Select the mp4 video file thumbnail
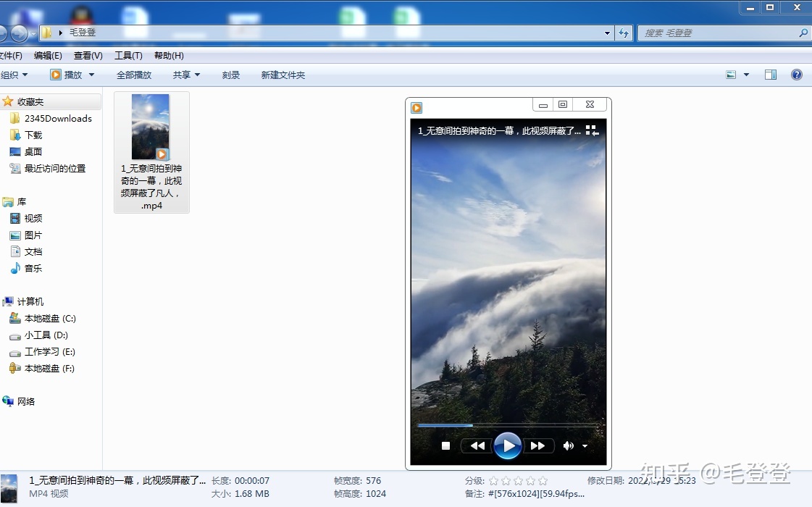 pos(151,127)
